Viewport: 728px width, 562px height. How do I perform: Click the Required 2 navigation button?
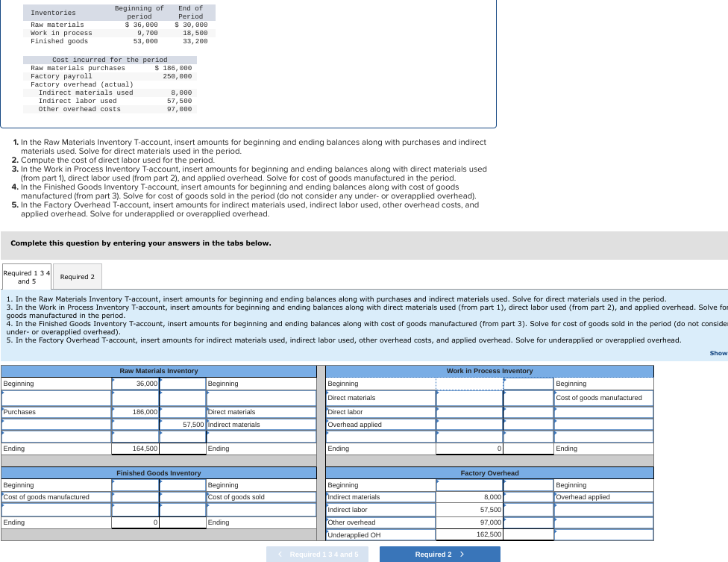(x=440, y=554)
